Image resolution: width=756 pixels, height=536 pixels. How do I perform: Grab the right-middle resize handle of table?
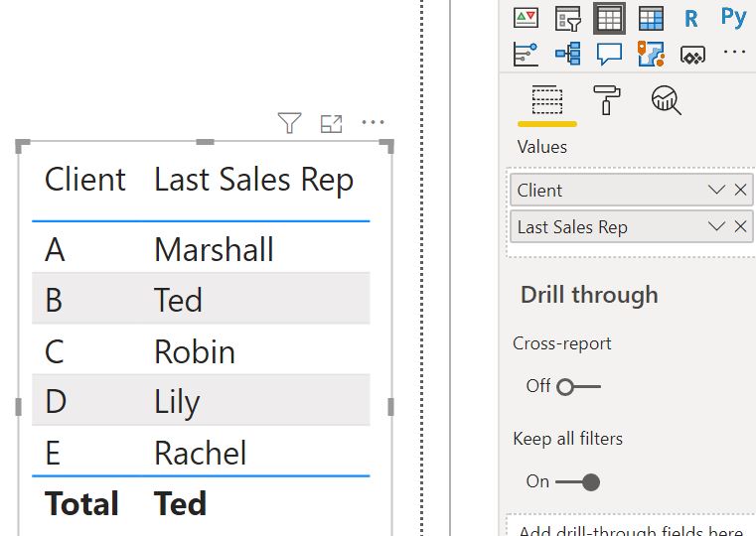coord(390,407)
